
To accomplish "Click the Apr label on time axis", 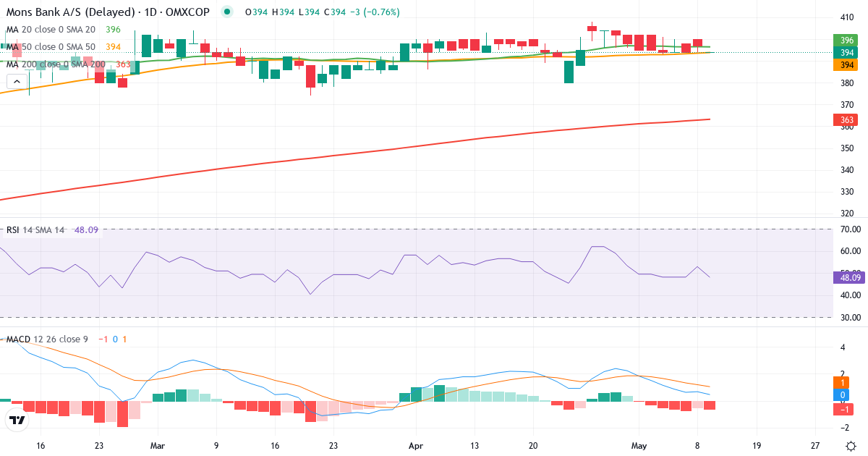I will click(x=416, y=446).
